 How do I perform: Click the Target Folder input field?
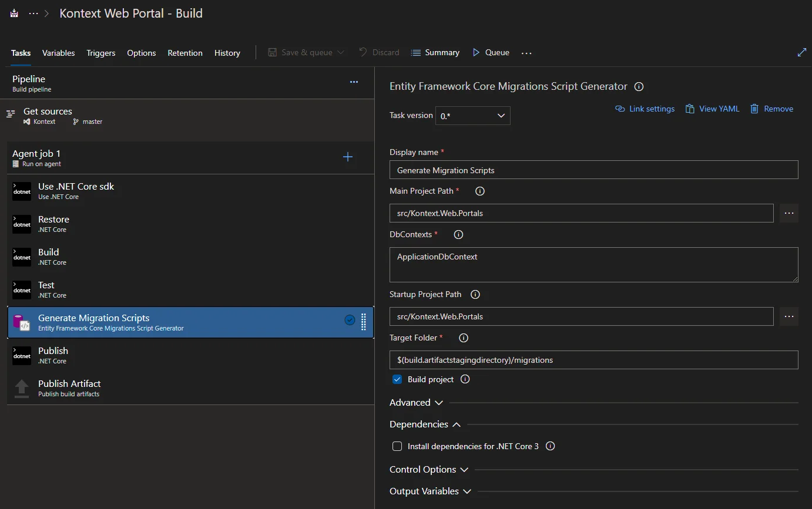pos(593,360)
